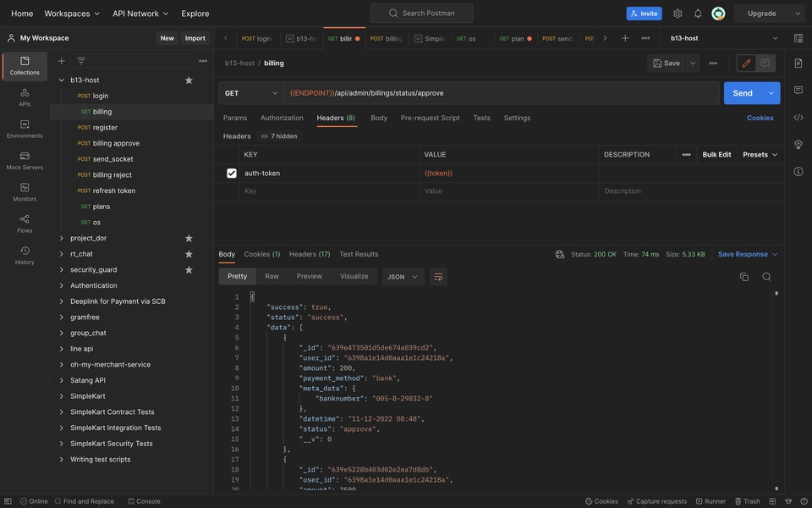Toggle the sidebar from status bar
Screen dimensions: 812x508
tap(8, 501)
